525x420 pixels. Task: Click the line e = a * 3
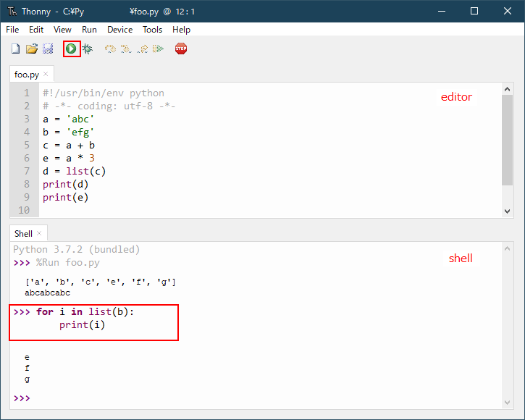69,158
